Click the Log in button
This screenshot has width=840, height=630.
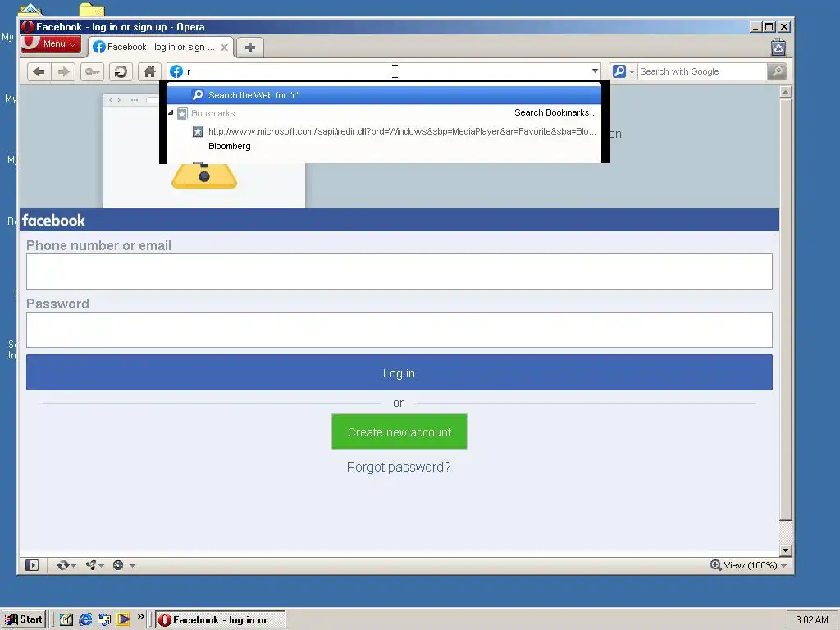pos(399,372)
